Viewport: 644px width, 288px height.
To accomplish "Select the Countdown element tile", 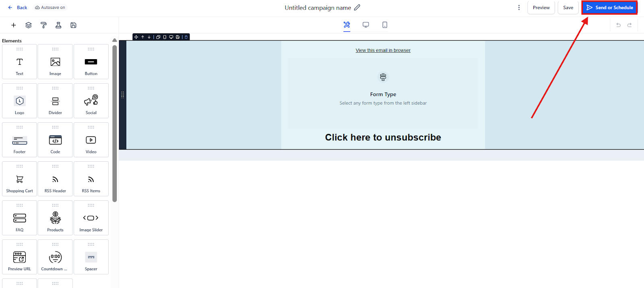I will (55, 257).
